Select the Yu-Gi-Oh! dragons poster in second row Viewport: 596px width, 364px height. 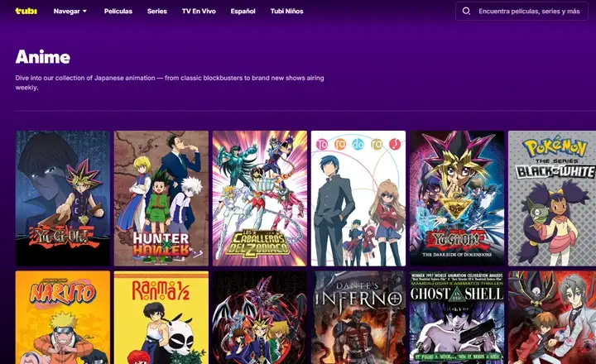[260, 318]
